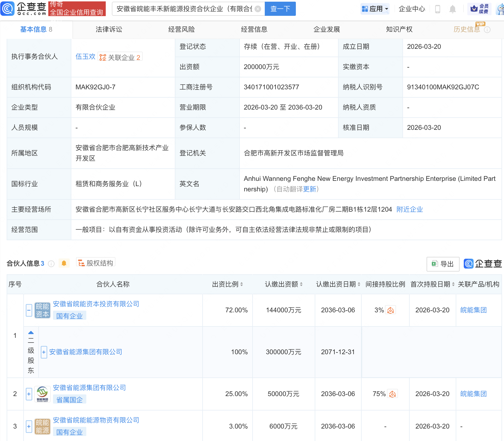
Task: Click the info icon beside 合伙人信息
Action: [x=51, y=264]
